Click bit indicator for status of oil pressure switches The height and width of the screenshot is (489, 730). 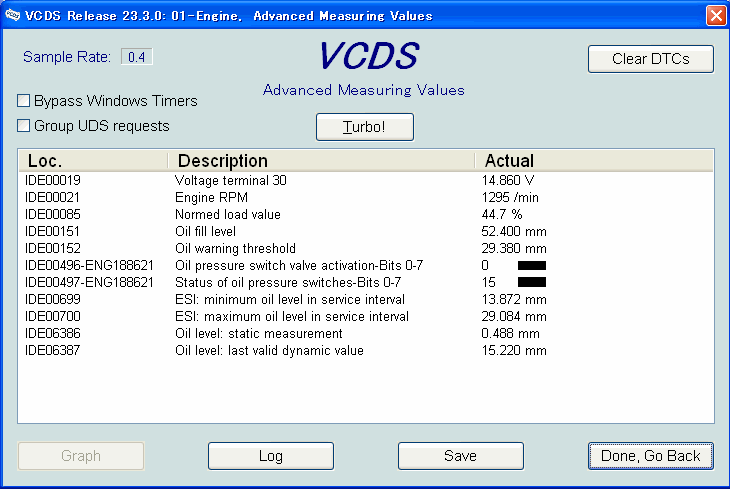pyautogui.click(x=532, y=283)
